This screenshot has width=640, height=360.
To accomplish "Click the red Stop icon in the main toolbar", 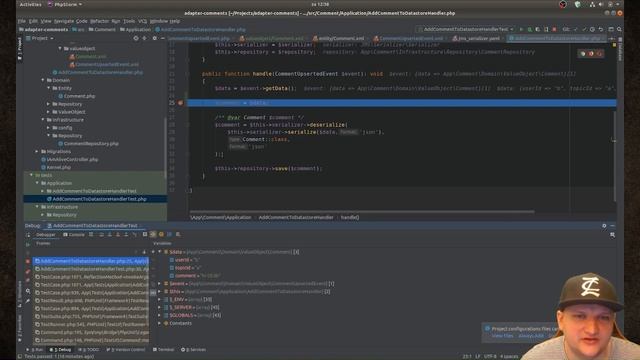I will point(554,29).
